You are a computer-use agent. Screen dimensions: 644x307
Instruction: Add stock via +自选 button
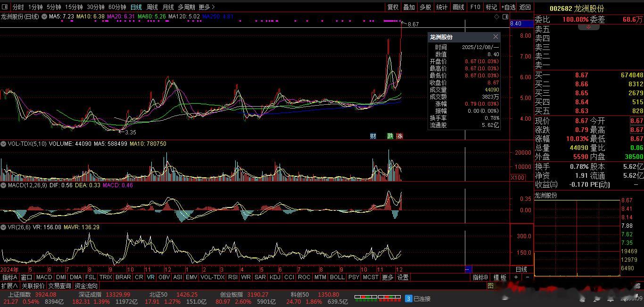pyautogui.click(x=509, y=7)
